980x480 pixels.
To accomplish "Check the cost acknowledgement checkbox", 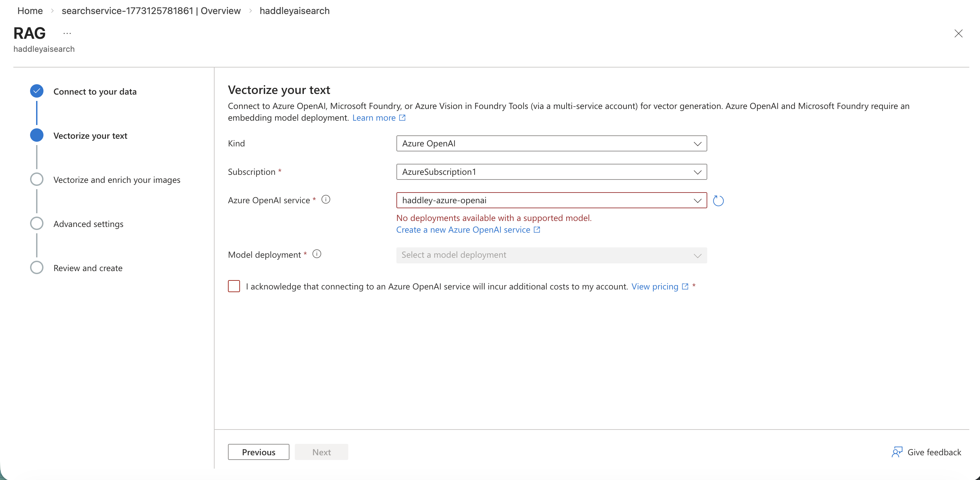I will (x=234, y=286).
